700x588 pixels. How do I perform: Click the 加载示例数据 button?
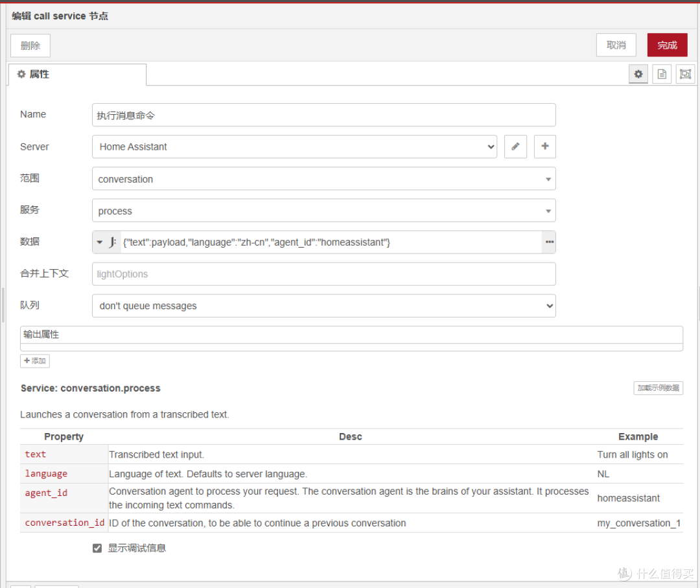(x=658, y=388)
